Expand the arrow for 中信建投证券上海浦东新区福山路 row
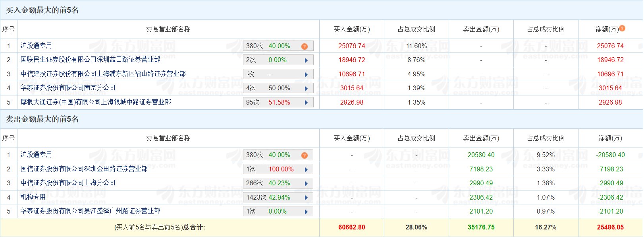Viewport: 644px width, 237px height. (306, 74)
